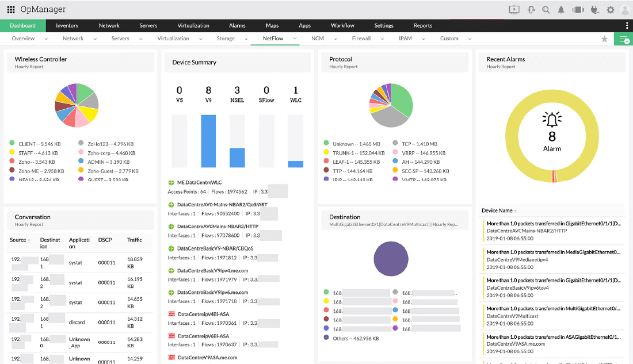Sort conversations by the Source column arrow
633x364 pixels.
point(29,240)
